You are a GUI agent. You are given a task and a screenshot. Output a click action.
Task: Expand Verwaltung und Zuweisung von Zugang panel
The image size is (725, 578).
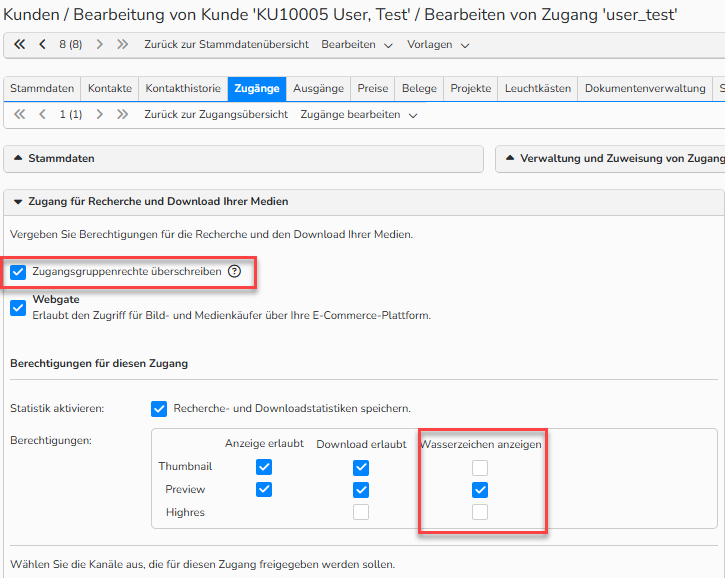coord(610,159)
